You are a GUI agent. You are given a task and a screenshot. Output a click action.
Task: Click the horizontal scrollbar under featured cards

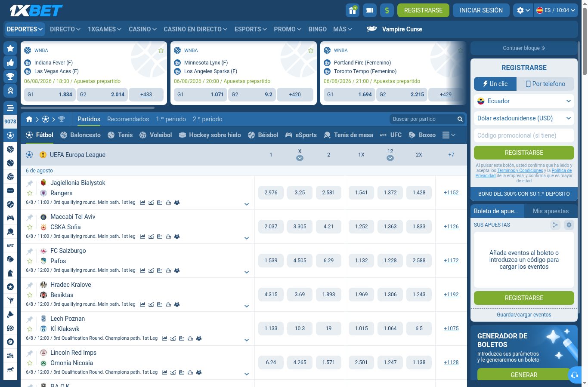(x=87, y=107)
